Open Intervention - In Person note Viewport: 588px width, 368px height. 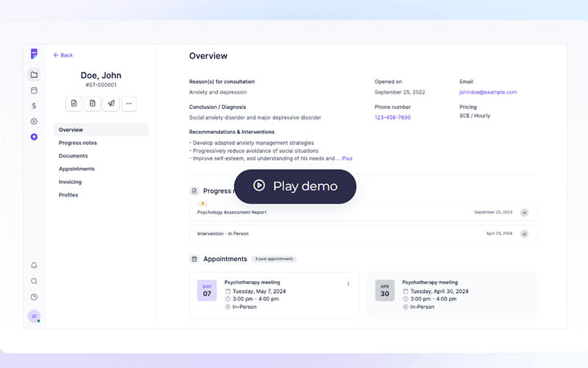pos(362,233)
